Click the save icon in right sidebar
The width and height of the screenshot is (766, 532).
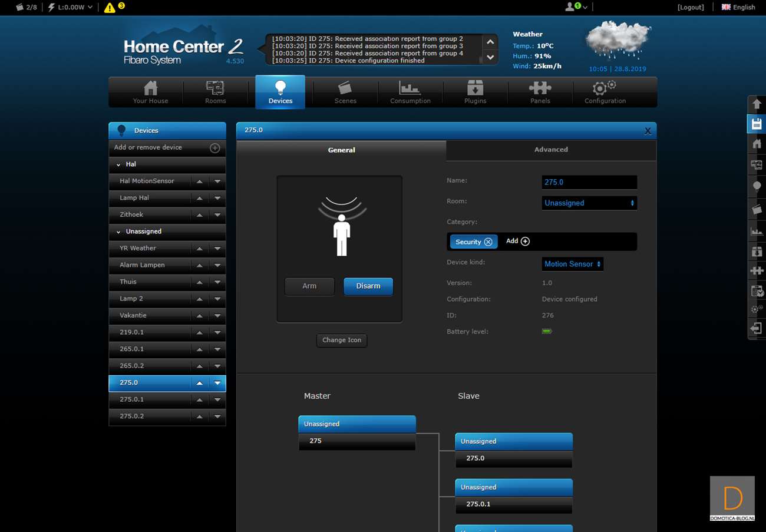coord(757,124)
